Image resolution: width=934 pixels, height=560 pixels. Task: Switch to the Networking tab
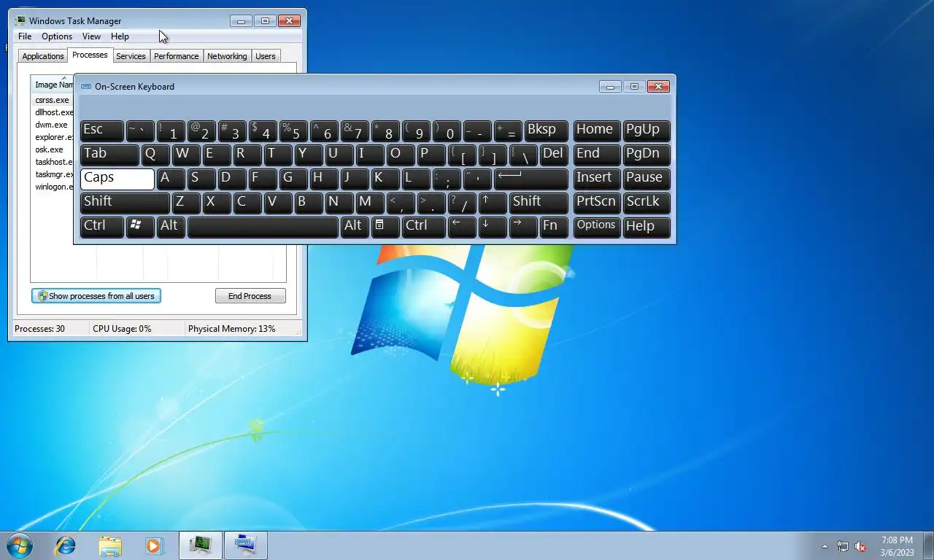[x=227, y=56]
